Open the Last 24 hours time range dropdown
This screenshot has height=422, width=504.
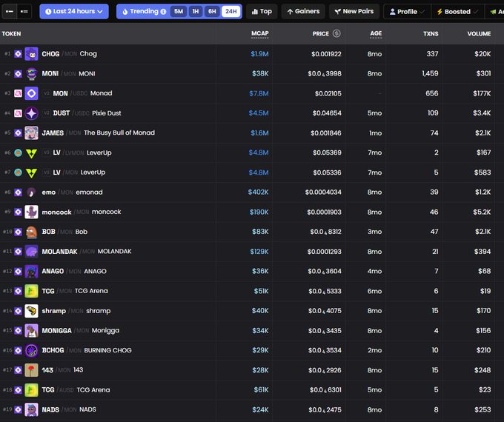click(x=74, y=12)
